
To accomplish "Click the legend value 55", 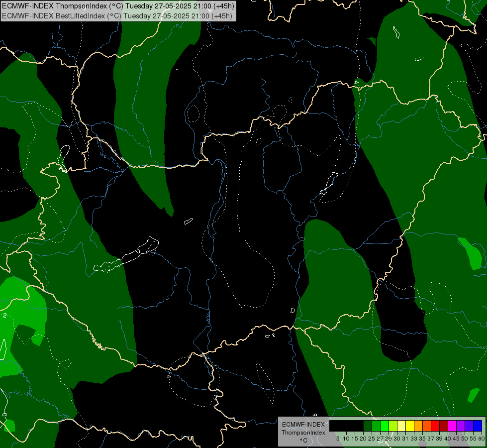I will (473, 439).
